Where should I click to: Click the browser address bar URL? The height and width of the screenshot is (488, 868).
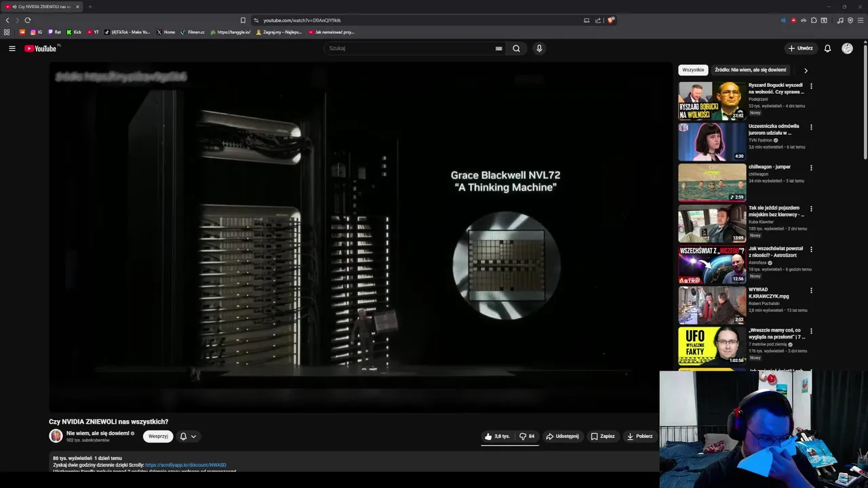pyautogui.click(x=302, y=20)
